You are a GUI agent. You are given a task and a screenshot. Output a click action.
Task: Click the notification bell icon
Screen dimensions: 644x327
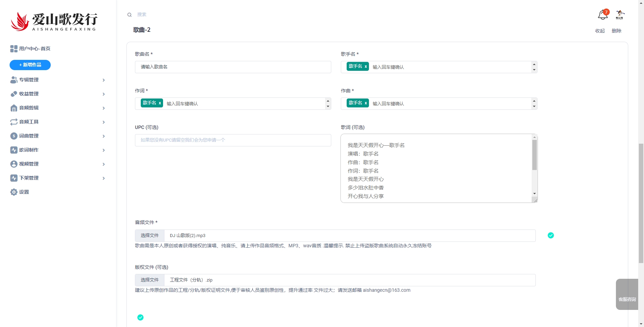click(603, 15)
